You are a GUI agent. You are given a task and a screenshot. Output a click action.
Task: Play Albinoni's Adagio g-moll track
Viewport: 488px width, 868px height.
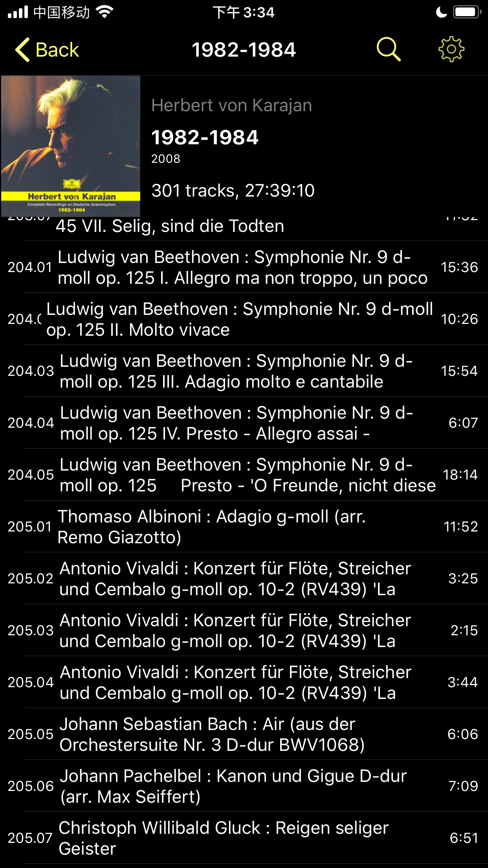coord(212,527)
